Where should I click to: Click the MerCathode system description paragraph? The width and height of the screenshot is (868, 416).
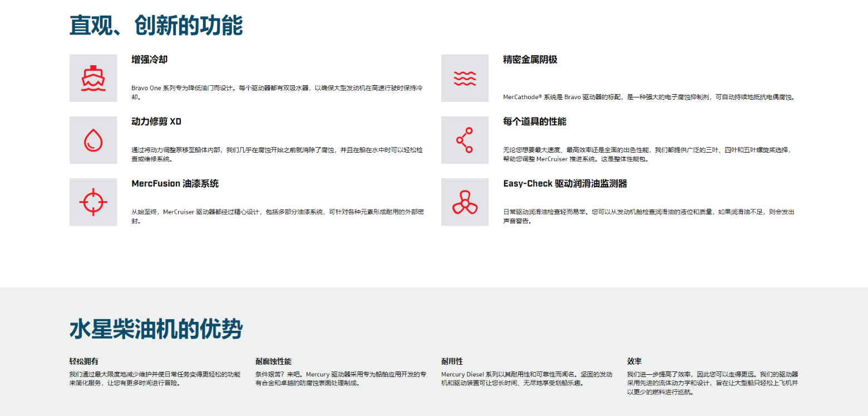click(x=649, y=97)
